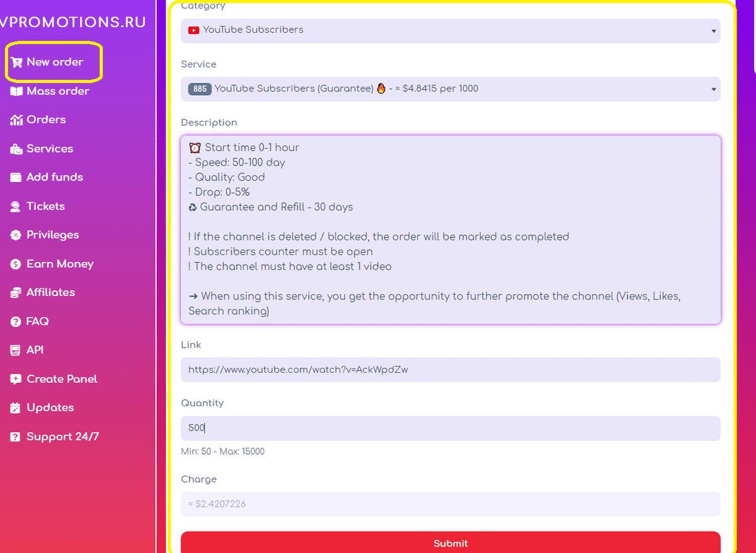Click the Add funds wallet icon
The width and height of the screenshot is (756, 553).
[16, 178]
